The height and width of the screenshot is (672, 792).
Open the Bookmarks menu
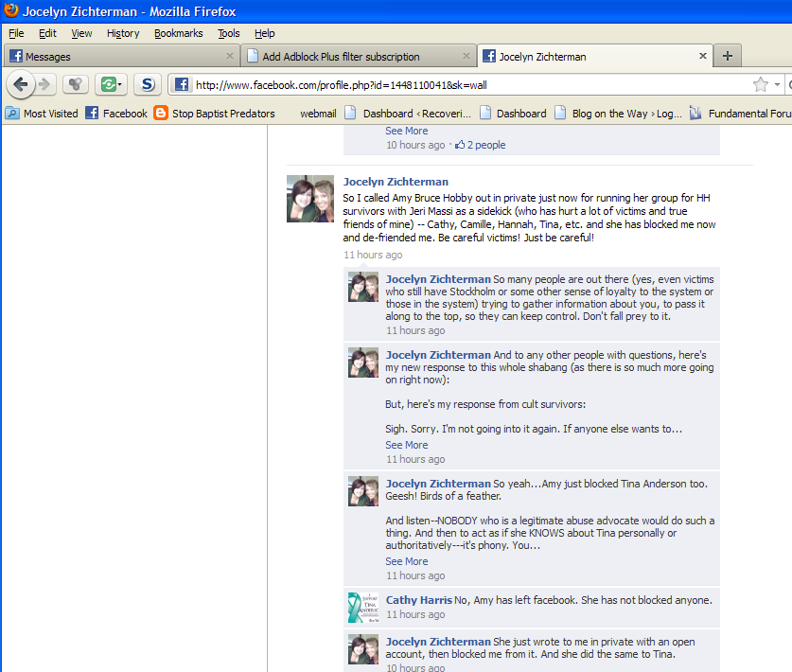click(x=178, y=33)
